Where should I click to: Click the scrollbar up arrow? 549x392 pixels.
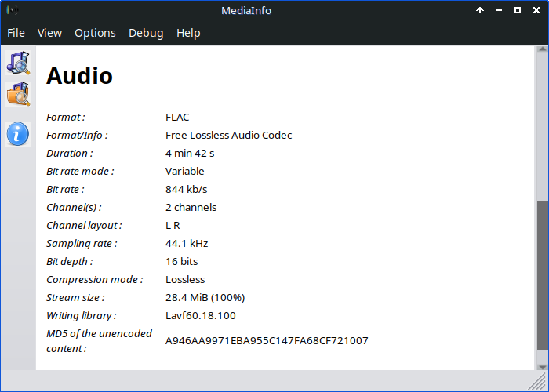(x=543, y=49)
